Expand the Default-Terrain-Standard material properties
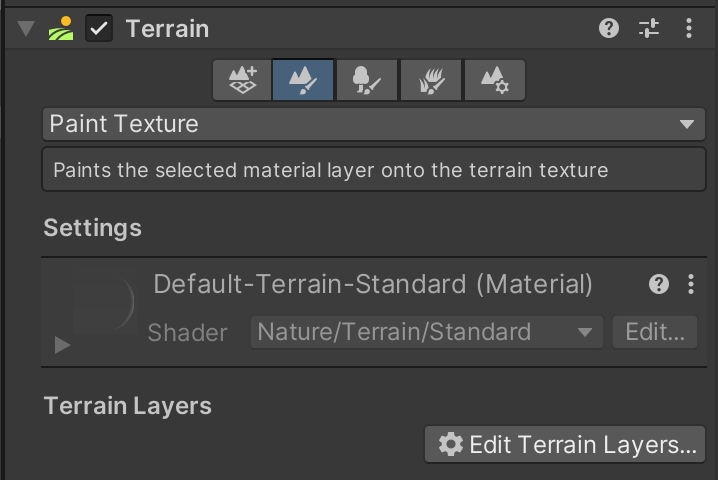The image size is (718, 480). 62,345
